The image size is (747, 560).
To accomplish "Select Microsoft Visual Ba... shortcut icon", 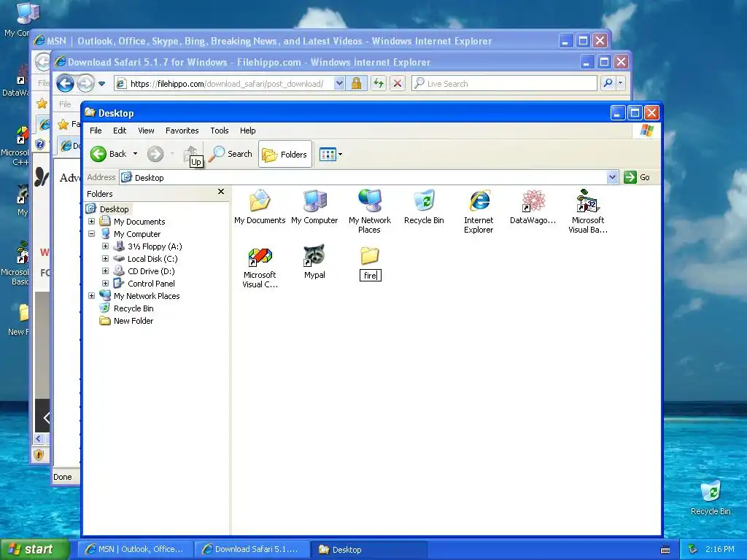I will tap(588, 211).
